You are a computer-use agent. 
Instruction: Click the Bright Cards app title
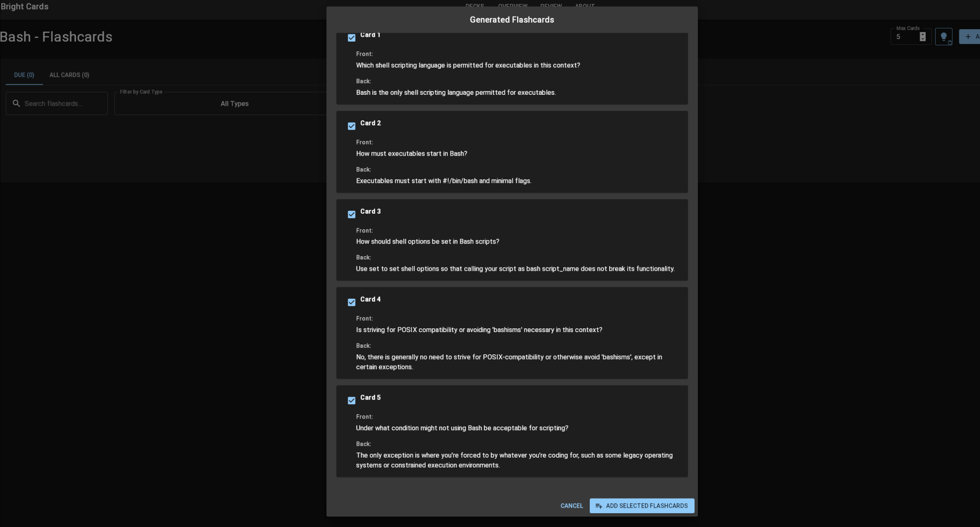pyautogui.click(x=25, y=7)
